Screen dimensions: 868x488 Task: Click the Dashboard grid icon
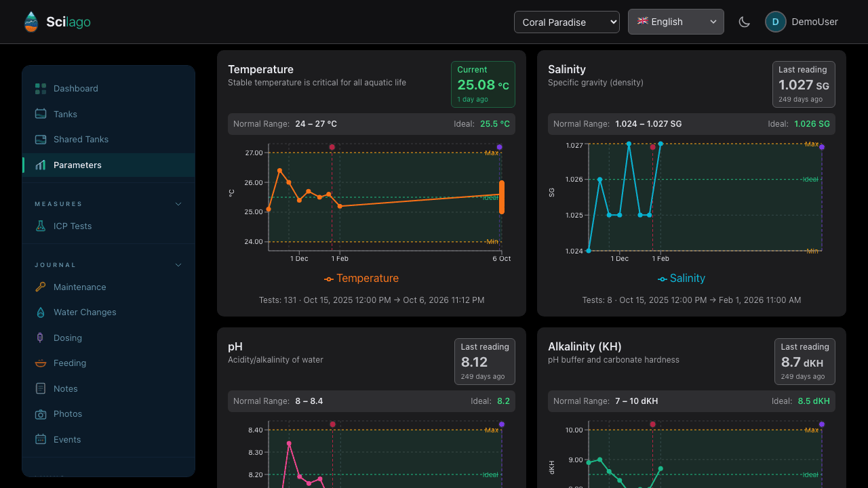41,88
